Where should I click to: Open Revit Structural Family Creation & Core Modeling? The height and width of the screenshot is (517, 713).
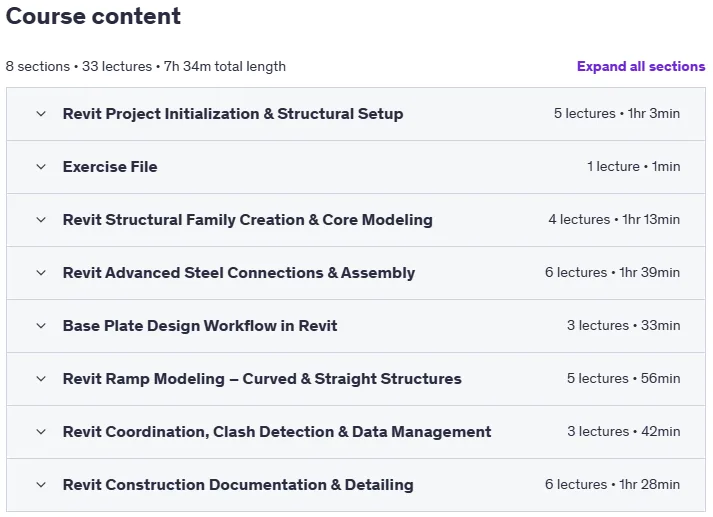click(247, 220)
